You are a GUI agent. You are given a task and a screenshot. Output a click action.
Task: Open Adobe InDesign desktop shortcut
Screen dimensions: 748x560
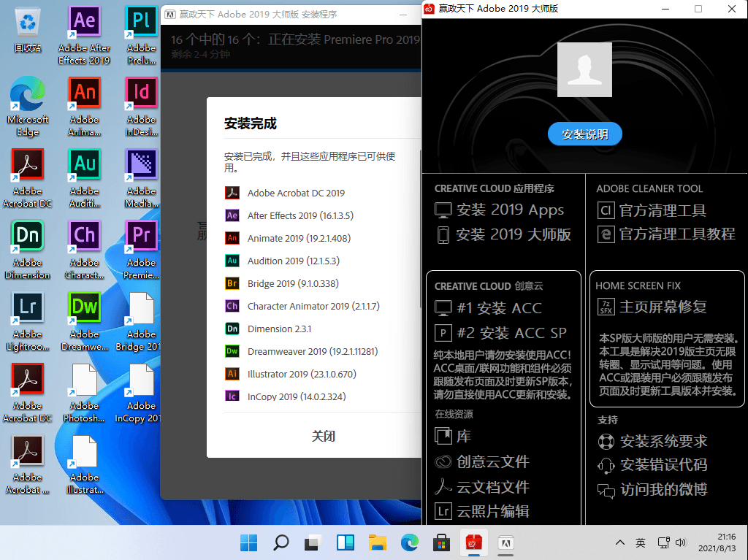141,107
